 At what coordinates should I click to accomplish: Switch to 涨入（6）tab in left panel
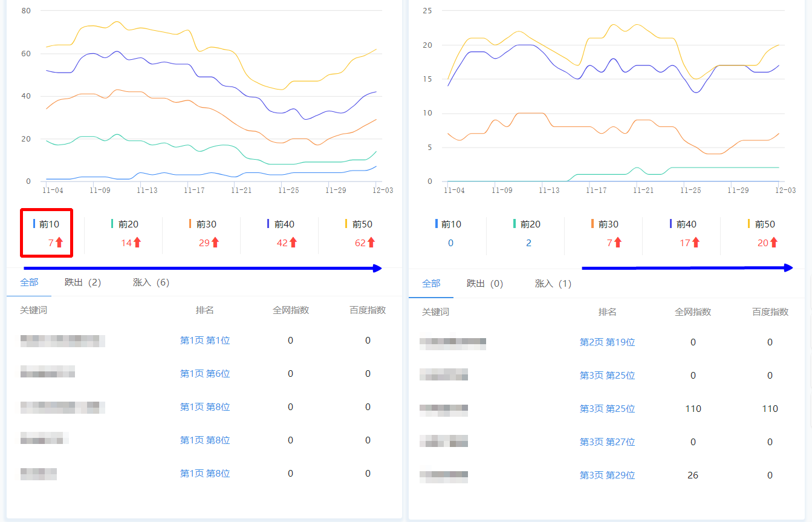click(x=151, y=282)
